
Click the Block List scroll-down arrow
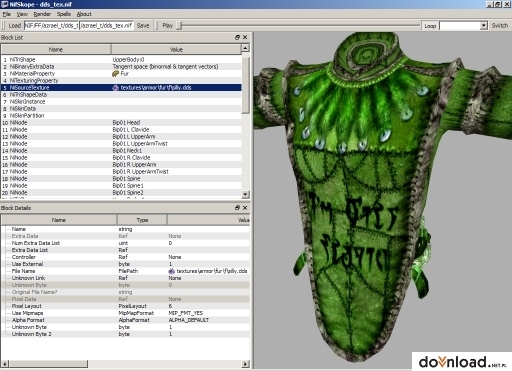pyautogui.click(x=245, y=194)
